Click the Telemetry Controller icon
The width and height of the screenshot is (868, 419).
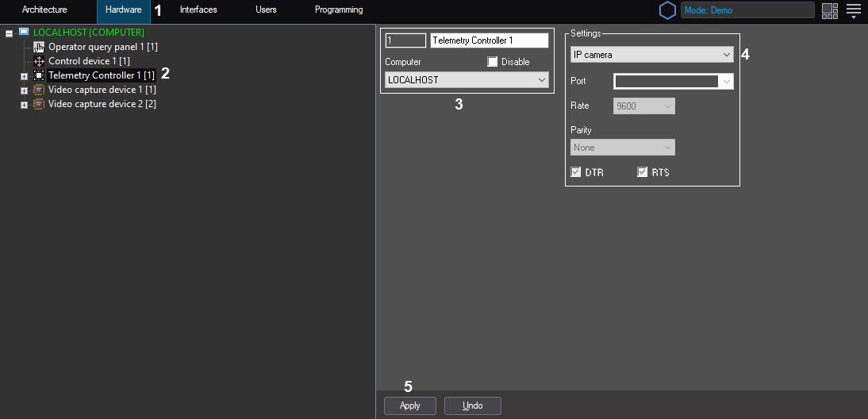point(39,75)
